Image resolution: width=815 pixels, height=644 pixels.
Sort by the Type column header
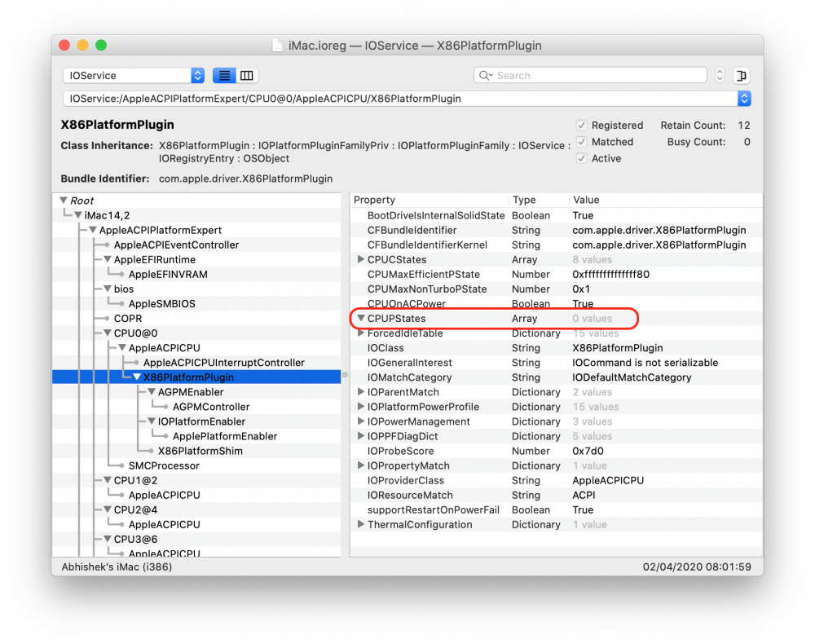click(539, 200)
